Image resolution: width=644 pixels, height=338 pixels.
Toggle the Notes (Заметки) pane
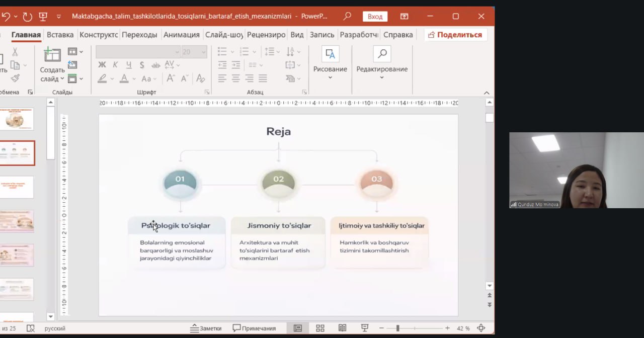[x=206, y=328]
